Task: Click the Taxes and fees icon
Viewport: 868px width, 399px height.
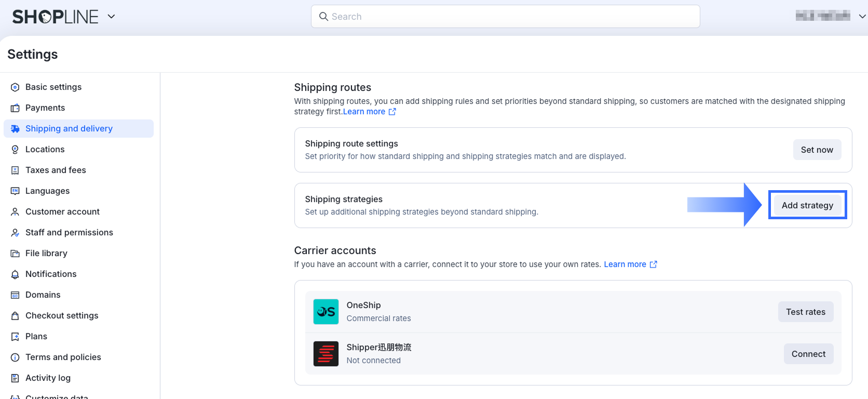Action: pos(15,170)
